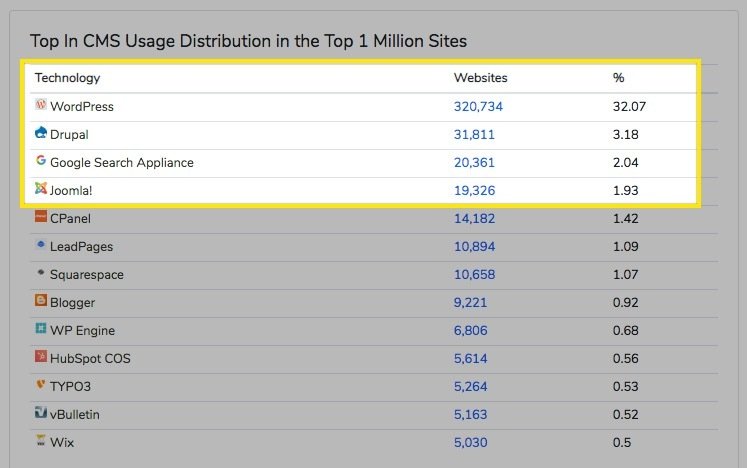Click the Joomla! logo icon
Image resolution: width=747 pixels, height=468 pixels.
(x=41, y=188)
